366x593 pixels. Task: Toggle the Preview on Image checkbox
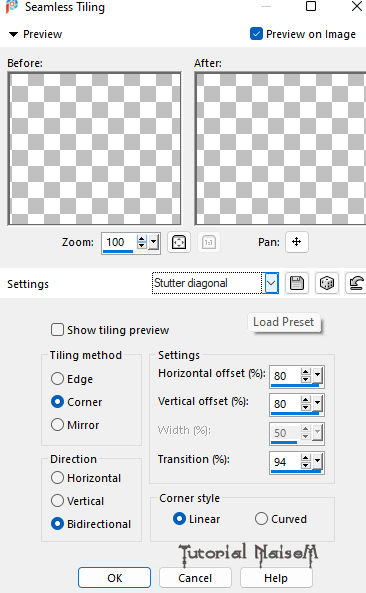256,34
